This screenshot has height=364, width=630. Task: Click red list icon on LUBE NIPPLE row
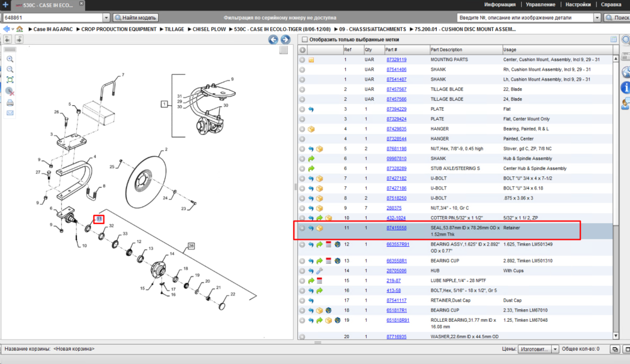click(319, 280)
